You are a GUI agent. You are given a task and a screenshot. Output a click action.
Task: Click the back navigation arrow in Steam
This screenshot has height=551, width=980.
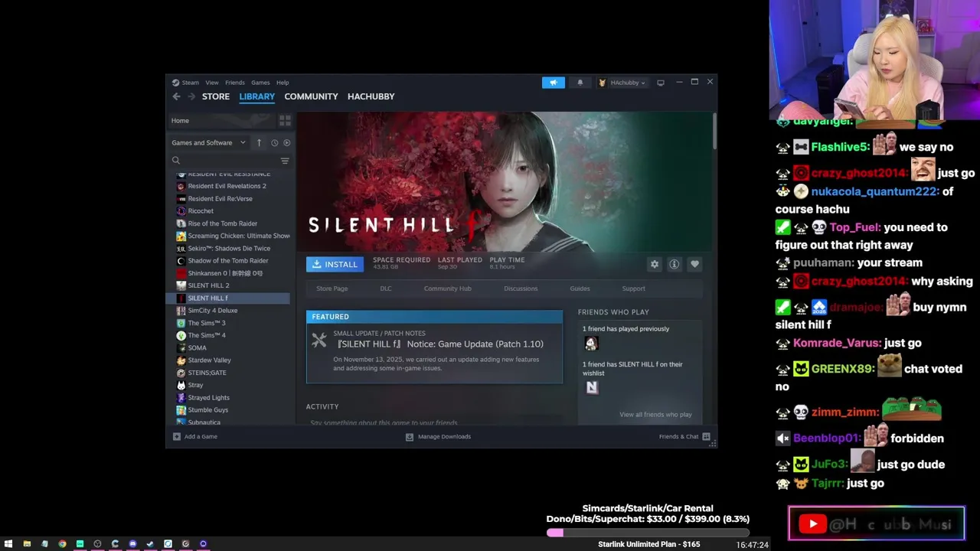[176, 96]
